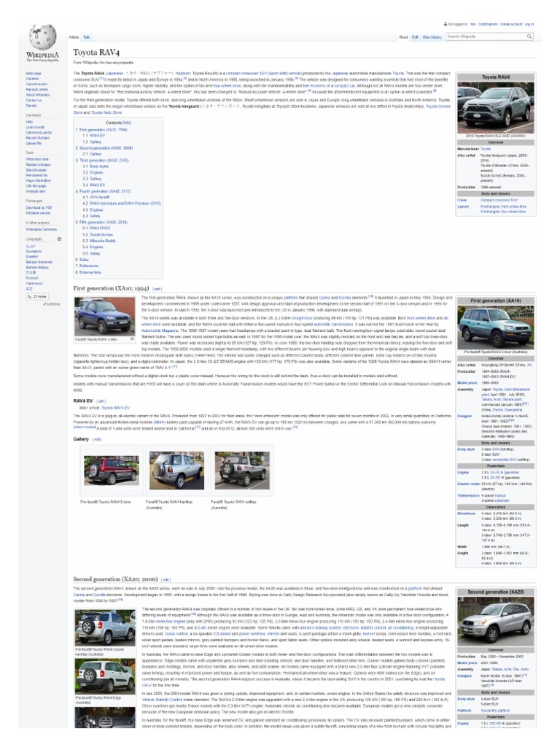Click Download as PDF
The height and width of the screenshot is (747, 560).
pos(39,208)
